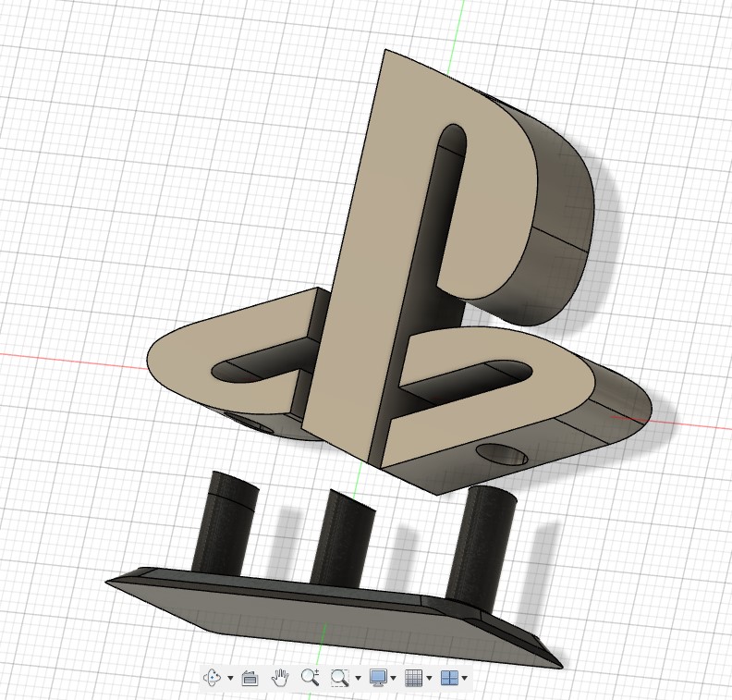Viewport: 732px width, 700px height.
Task: Select the Zoom magnifier tool
Action: tap(310, 677)
